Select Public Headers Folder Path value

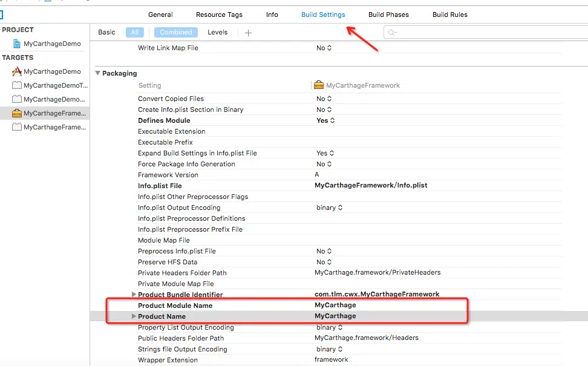point(367,338)
